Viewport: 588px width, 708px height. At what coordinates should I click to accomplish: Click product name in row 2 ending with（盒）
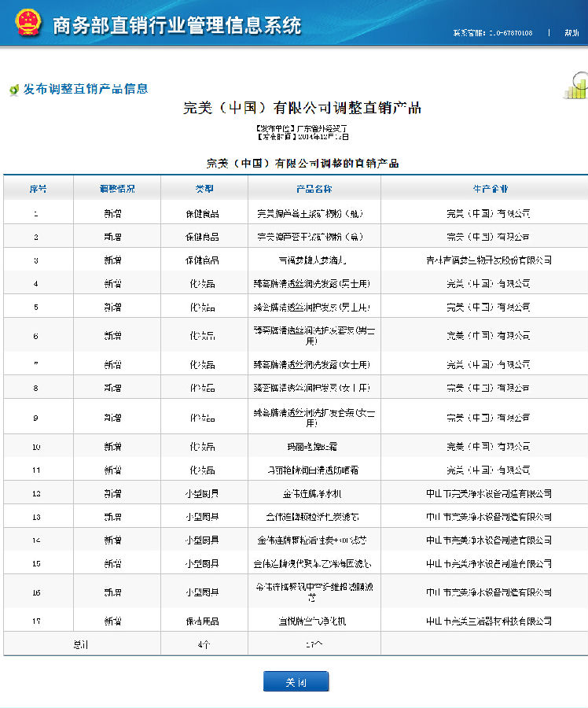(311, 237)
